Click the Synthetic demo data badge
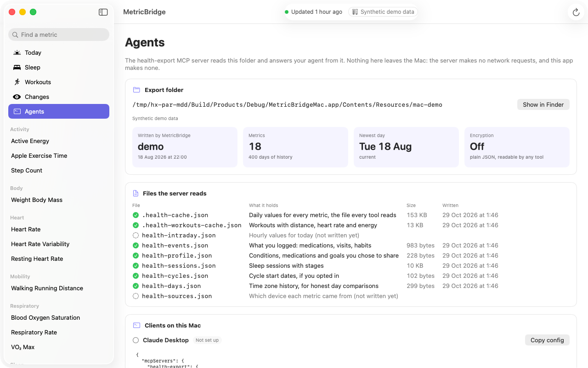This screenshot has height=368, width=588. 383,12
